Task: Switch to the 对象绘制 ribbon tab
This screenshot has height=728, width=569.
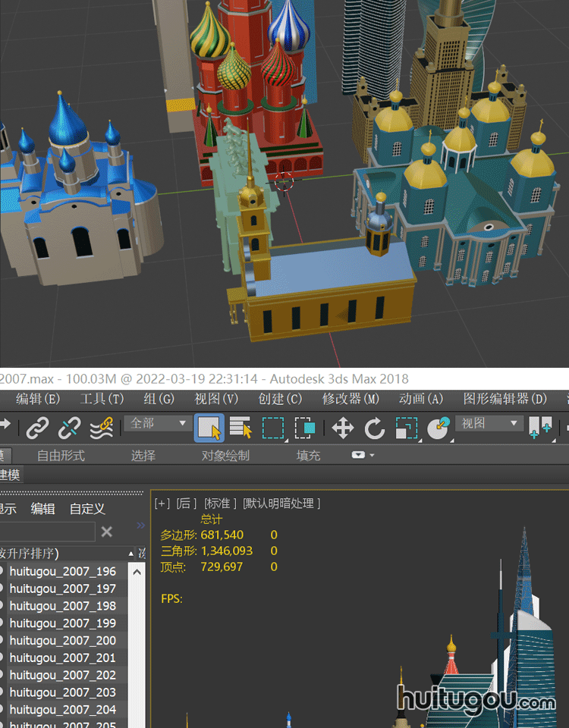Action: (x=225, y=456)
